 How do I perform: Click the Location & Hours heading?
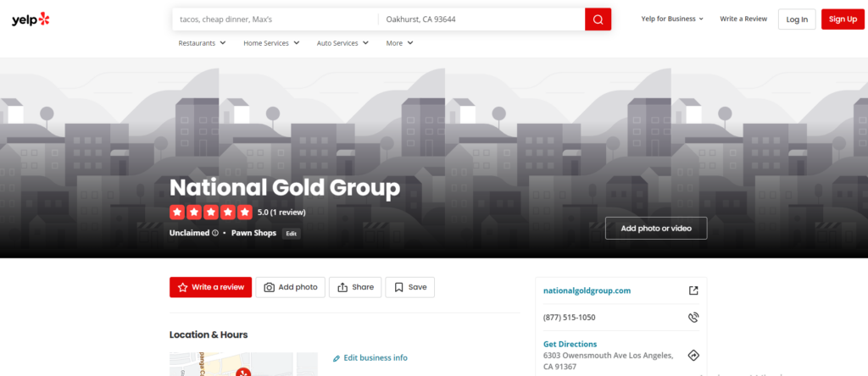click(x=209, y=335)
